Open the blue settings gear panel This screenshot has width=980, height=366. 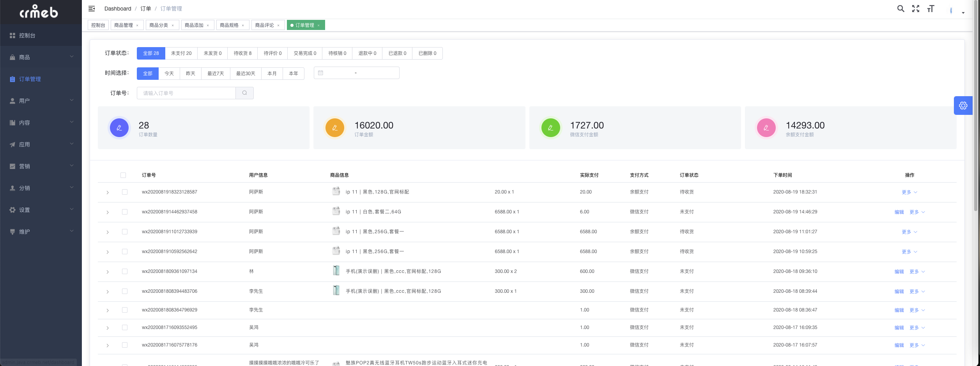963,106
